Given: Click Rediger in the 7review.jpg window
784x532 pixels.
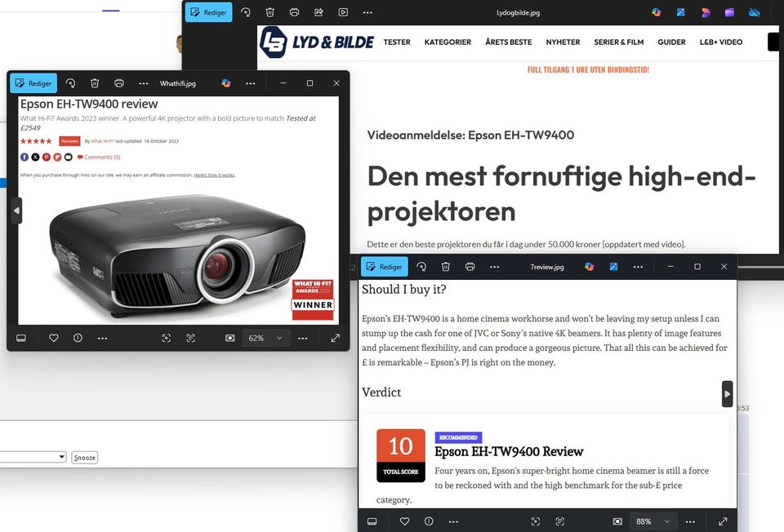Looking at the screenshot, I should 385,267.
